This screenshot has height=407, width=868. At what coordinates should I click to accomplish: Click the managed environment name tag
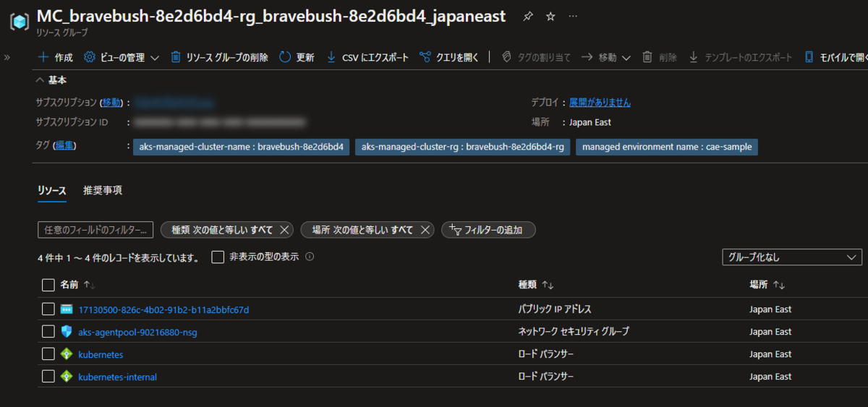(667, 147)
